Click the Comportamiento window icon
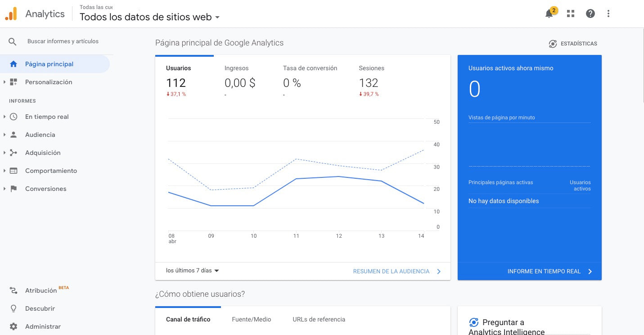The width and height of the screenshot is (644, 335). 14,171
